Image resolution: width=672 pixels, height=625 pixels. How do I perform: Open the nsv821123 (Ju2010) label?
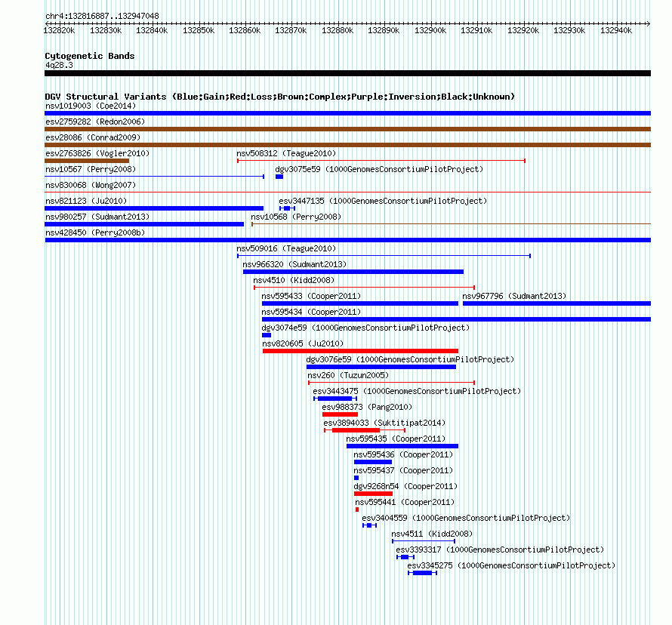point(86,201)
